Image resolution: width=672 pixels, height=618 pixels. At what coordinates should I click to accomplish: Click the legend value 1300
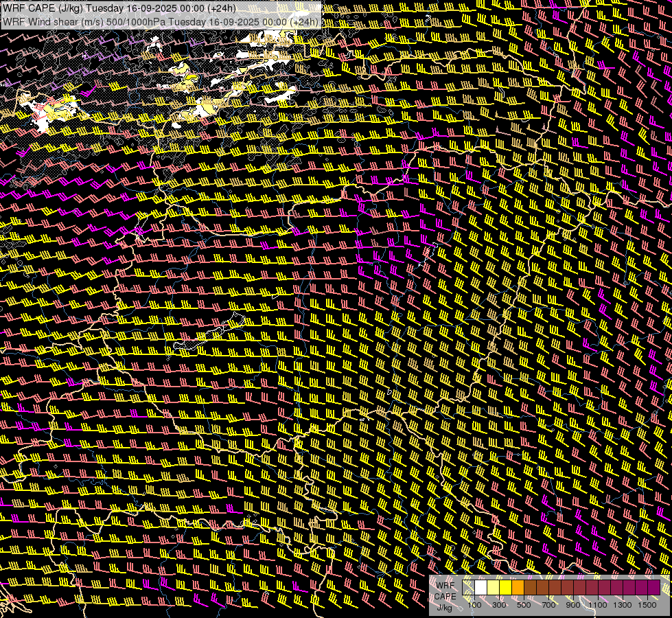[x=623, y=605]
